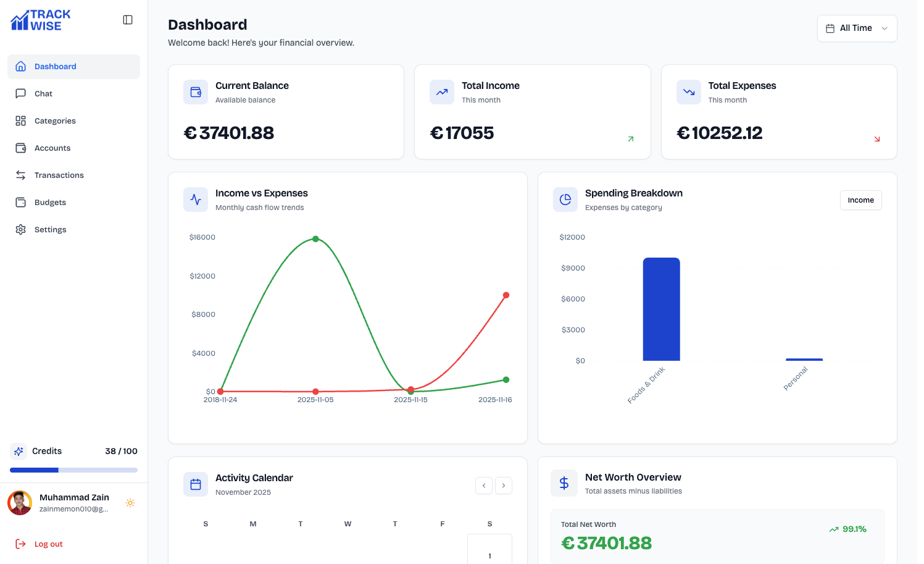Click the Log out icon

(20, 544)
